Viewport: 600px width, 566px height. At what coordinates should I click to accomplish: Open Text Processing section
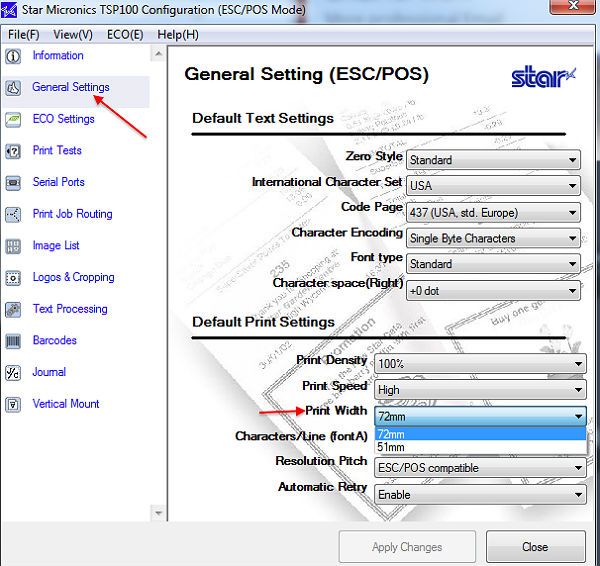(70, 309)
